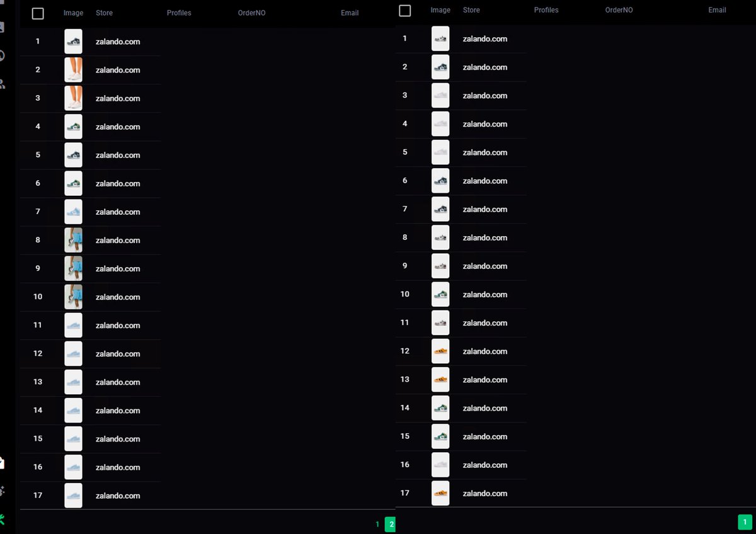Screen dimensions: 756x534
Task: Open the green sneaker thumbnail in right table row 10
Action: point(440,294)
